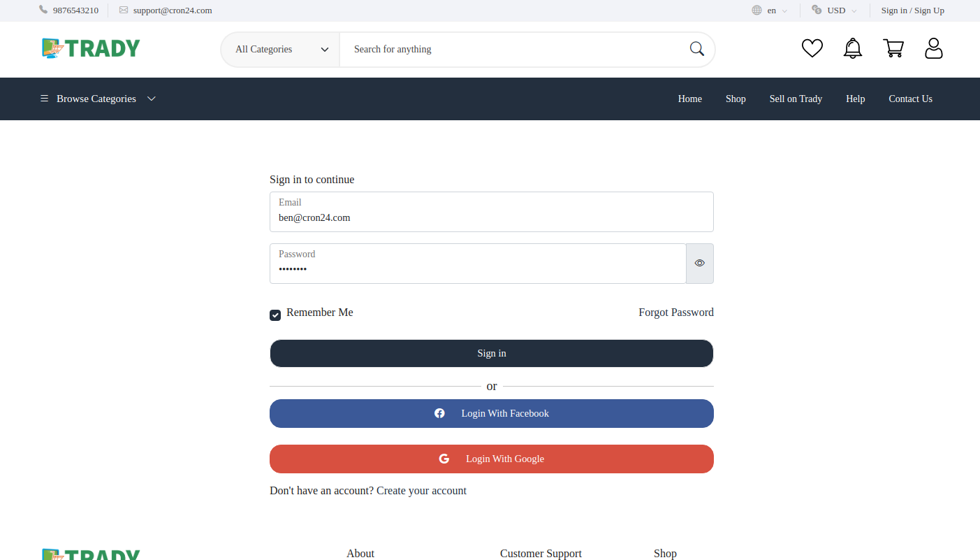Open the All Categories dropdown
The image size is (980, 560).
click(279, 49)
